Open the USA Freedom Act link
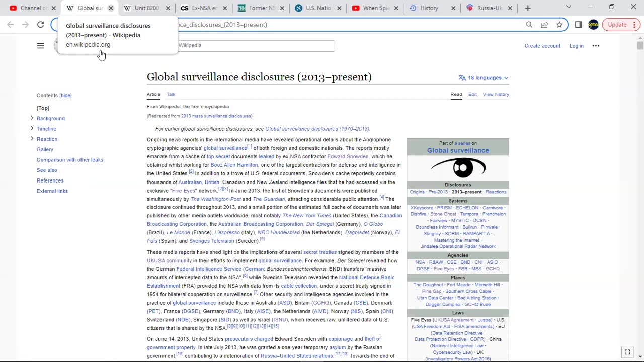Screen dimensions: 644x362 tap(431, 326)
